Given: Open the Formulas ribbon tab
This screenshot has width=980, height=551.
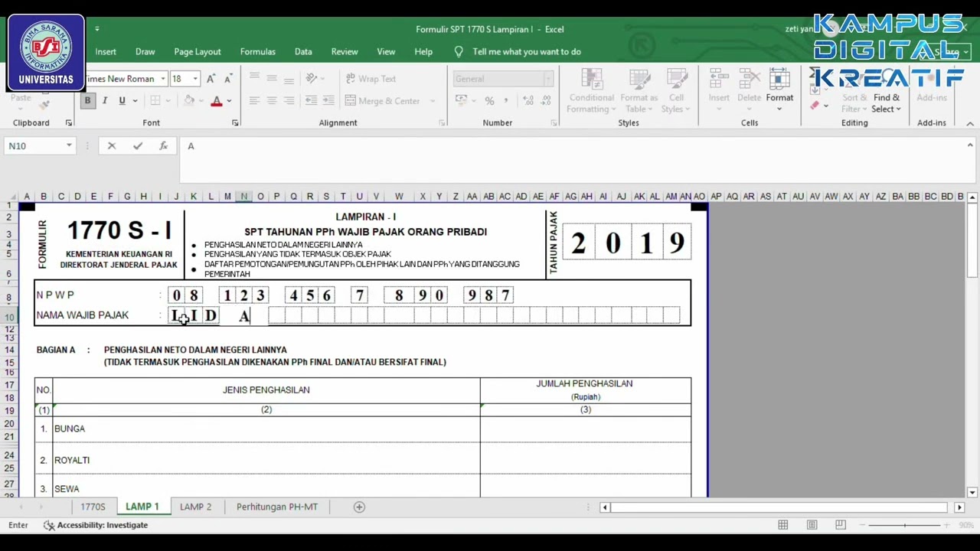Looking at the screenshot, I should (258, 51).
